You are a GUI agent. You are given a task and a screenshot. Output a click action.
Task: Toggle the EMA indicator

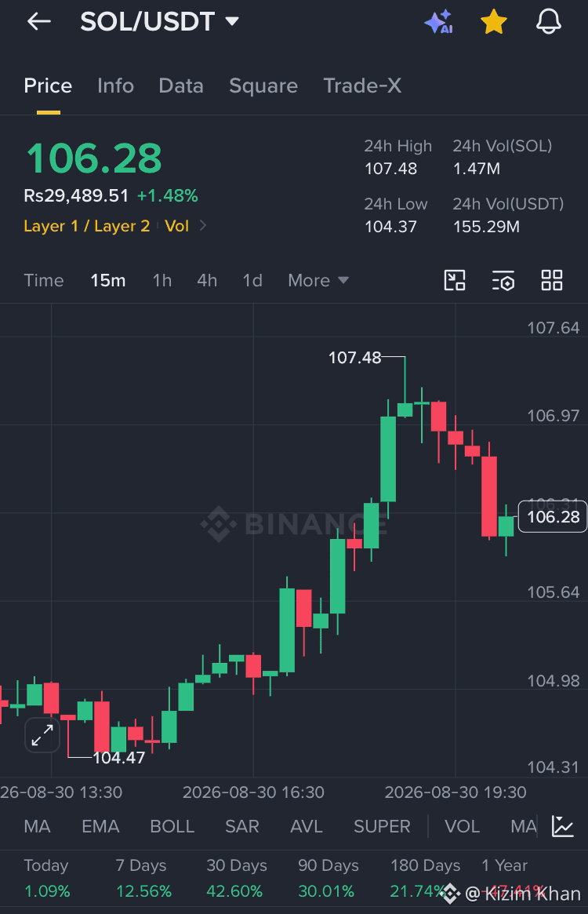[100, 826]
